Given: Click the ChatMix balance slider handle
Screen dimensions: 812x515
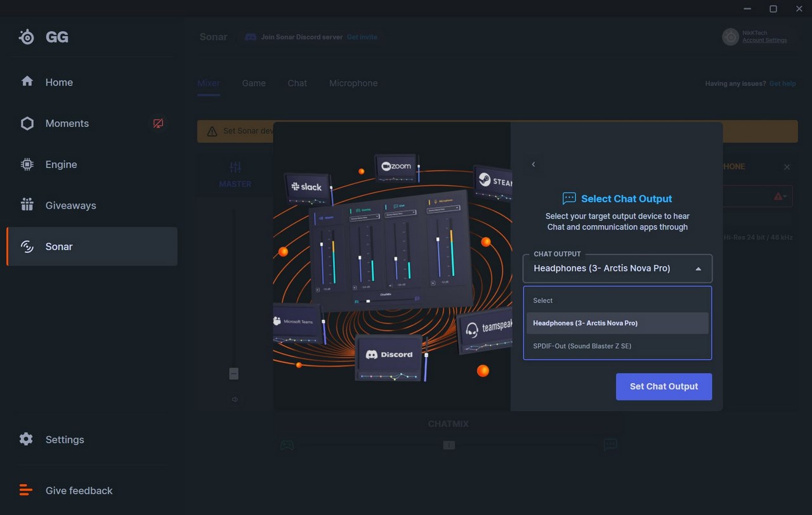Looking at the screenshot, I should (x=449, y=445).
